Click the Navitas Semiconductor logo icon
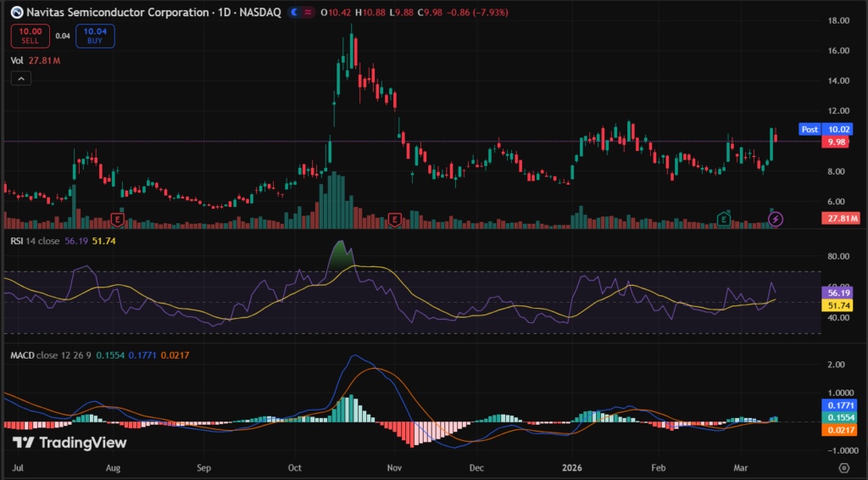The height and width of the screenshot is (480, 868). tap(17, 13)
